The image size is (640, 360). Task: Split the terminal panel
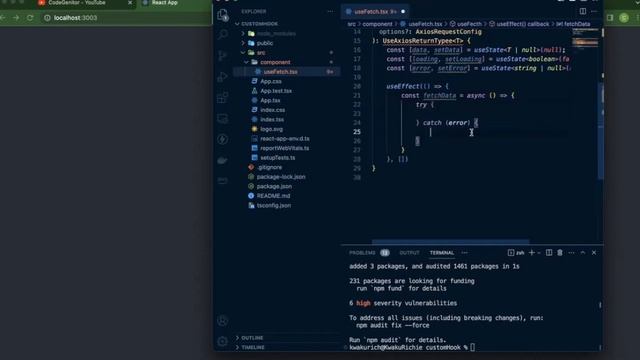[x=549, y=253]
